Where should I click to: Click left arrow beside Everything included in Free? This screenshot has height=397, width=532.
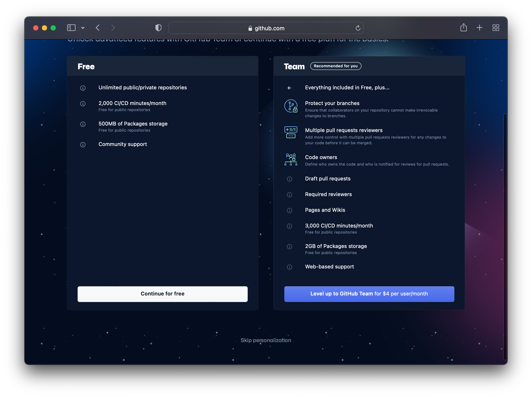point(290,88)
